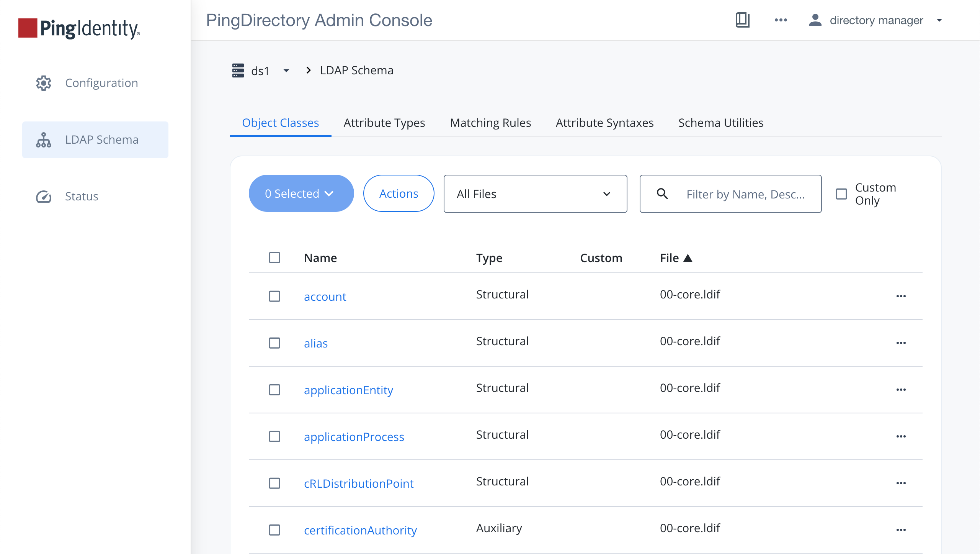Click the Status gauge icon
This screenshot has height=554, width=980.
[44, 197]
